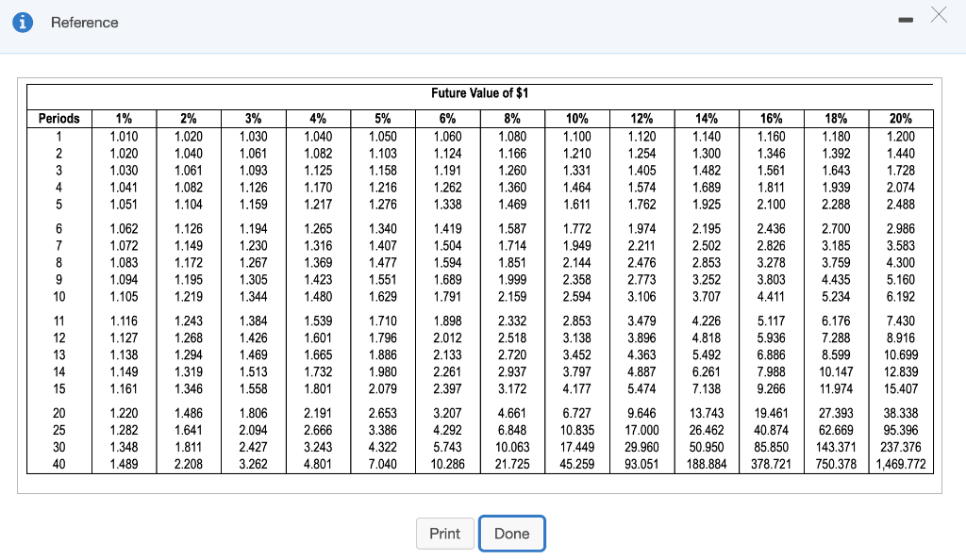Click the Done button

click(x=512, y=534)
